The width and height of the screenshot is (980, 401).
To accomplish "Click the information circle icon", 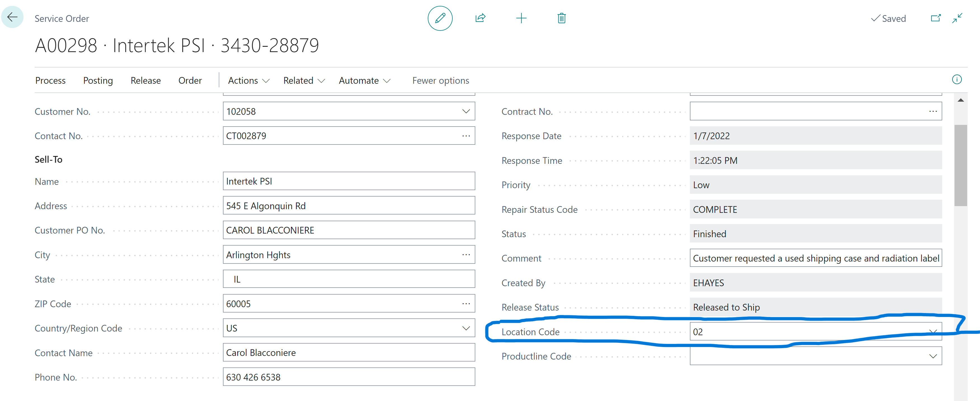I will point(957,80).
